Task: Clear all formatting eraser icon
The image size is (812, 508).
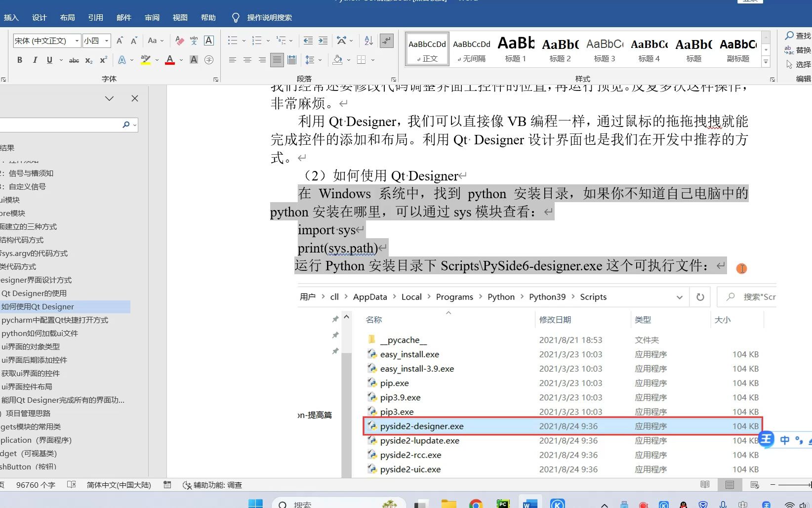Action: point(180,41)
